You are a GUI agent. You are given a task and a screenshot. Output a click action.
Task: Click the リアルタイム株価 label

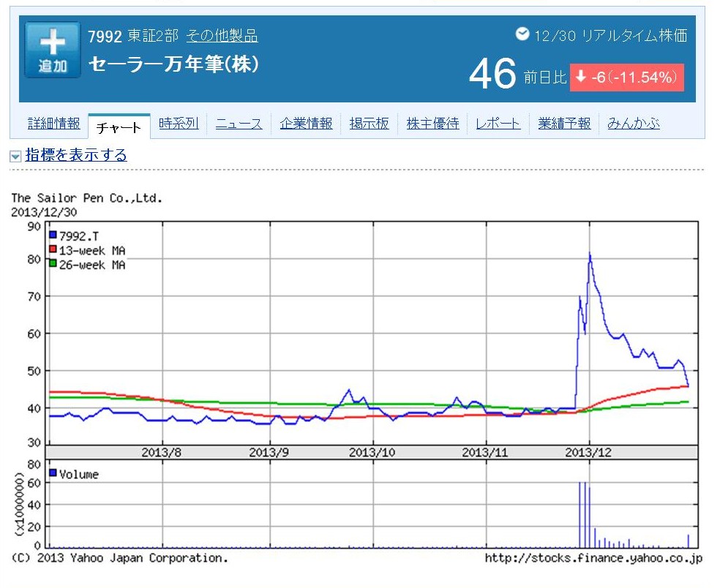pyautogui.click(x=634, y=35)
